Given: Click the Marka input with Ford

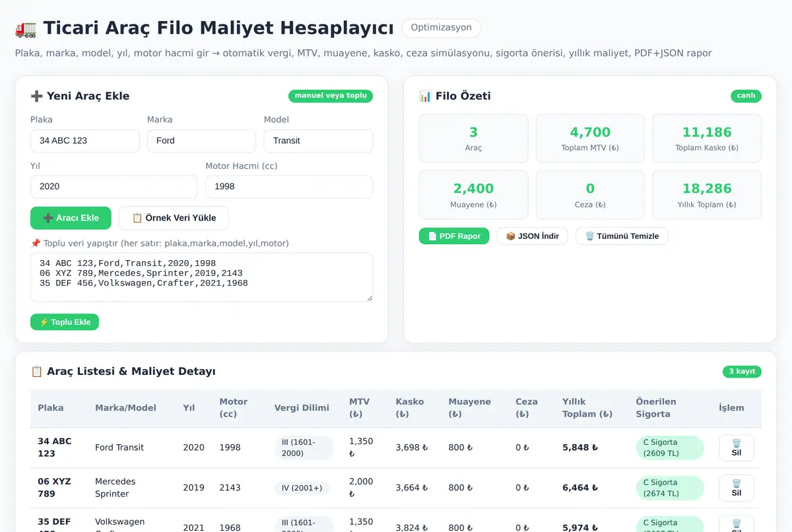Looking at the screenshot, I should point(201,141).
